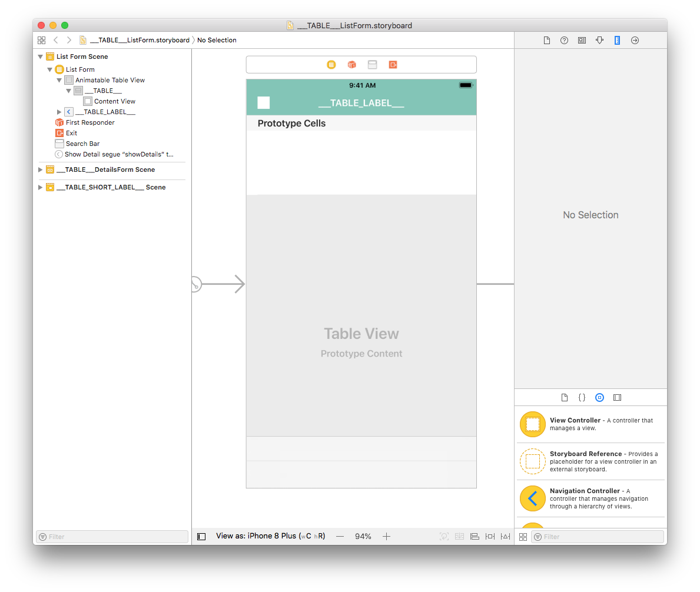Click Prototype Cells header on canvas
The image size is (700, 592).
291,124
